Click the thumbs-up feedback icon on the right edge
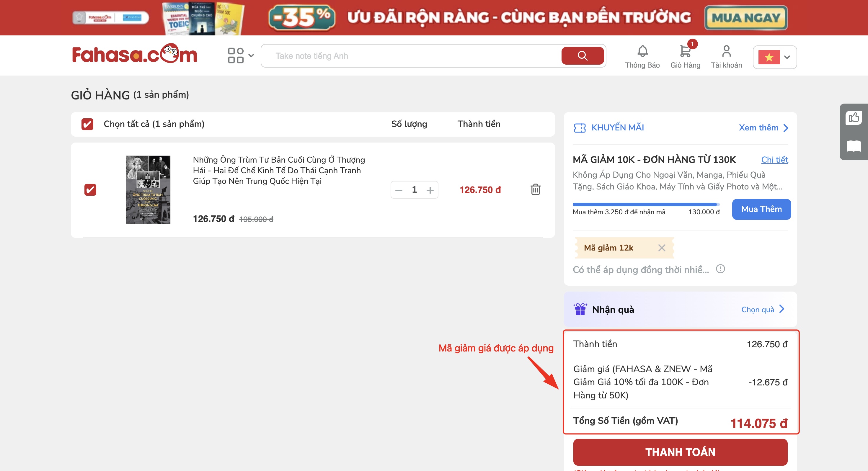Image resolution: width=868 pixels, height=471 pixels. coord(854,117)
